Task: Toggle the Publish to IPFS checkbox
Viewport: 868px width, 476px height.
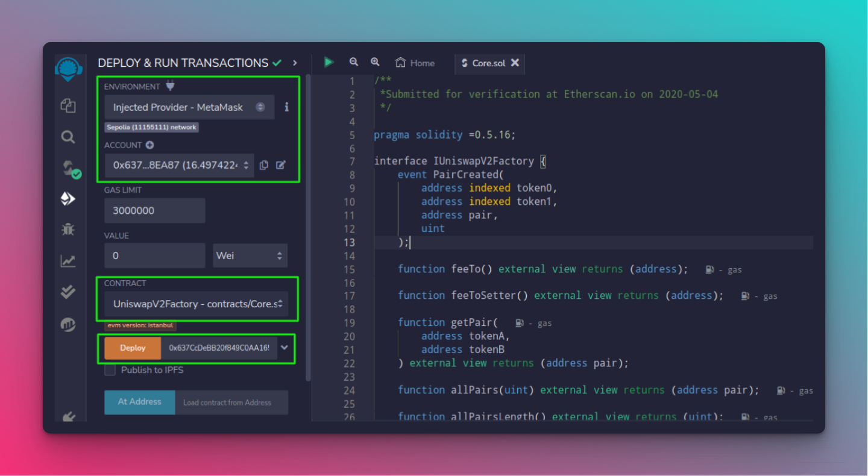Action: (110, 370)
